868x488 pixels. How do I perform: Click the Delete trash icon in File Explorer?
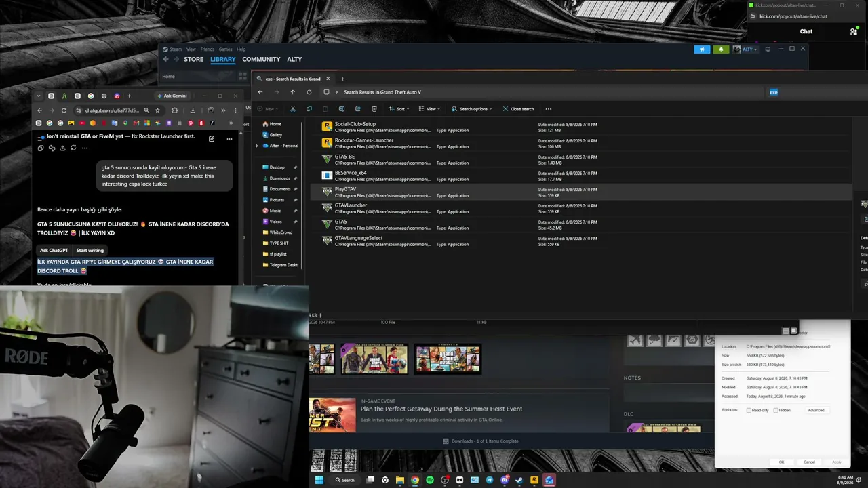(374, 108)
